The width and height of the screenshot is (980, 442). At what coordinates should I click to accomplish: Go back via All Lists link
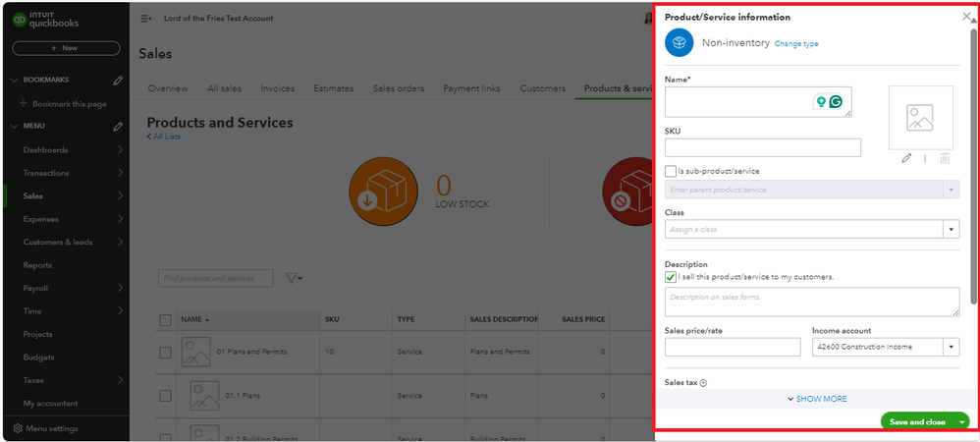pos(164,137)
